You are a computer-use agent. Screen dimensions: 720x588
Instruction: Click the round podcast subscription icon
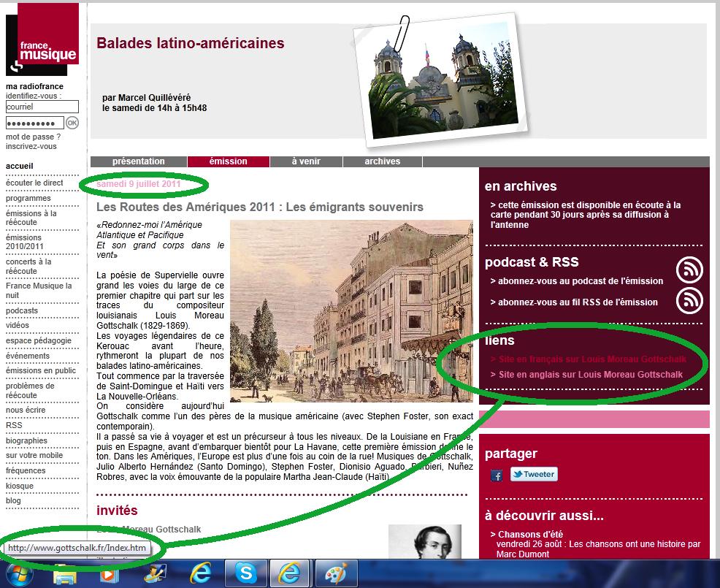(689, 270)
